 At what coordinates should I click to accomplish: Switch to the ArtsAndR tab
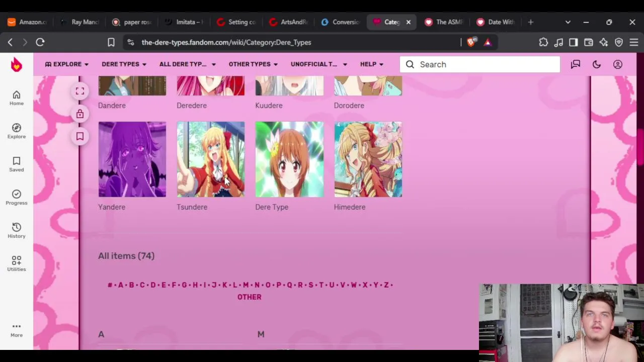tap(289, 22)
